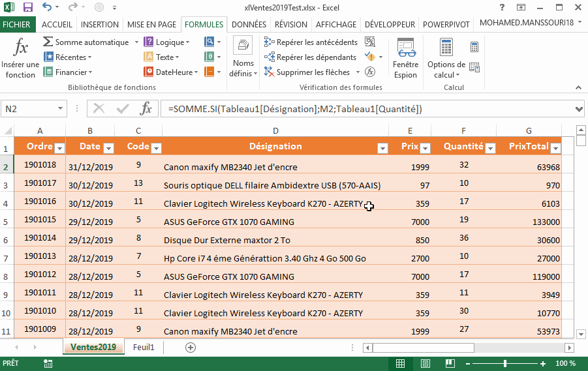The width and height of the screenshot is (588, 371).
Task: Open Maths et trigonométrie functions icon
Action: tap(212, 57)
